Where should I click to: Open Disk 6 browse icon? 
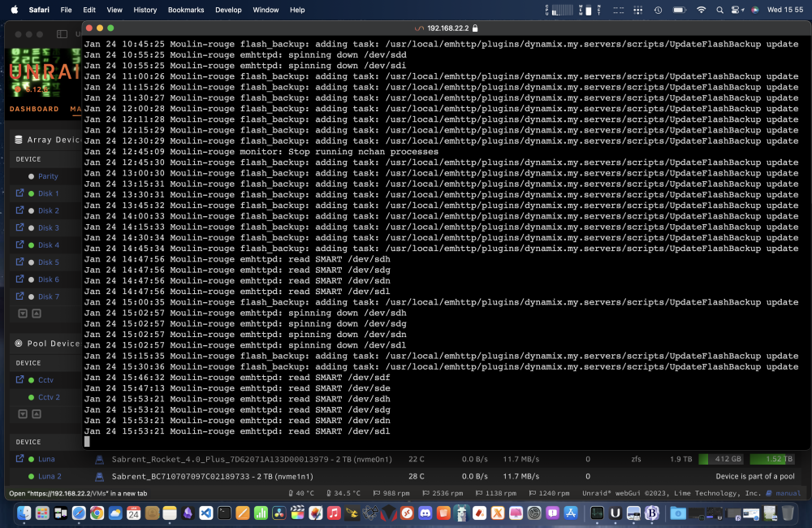[x=19, y=279]
